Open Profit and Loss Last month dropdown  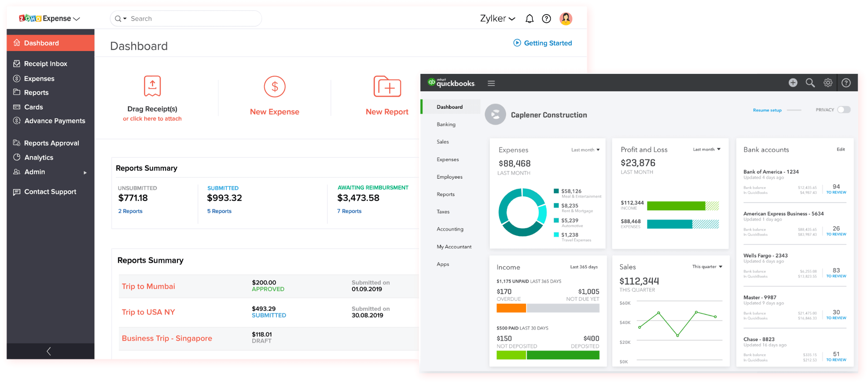[x=707, y=149]
